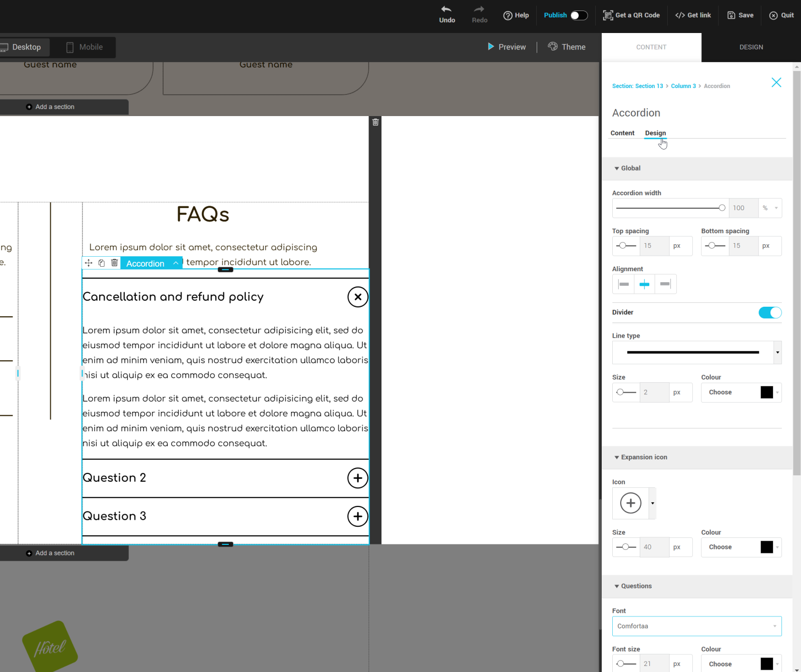This screenshot has width=801, height=672.
Task: Open the Comfortaa font dropdown
Action: (696, 626)
